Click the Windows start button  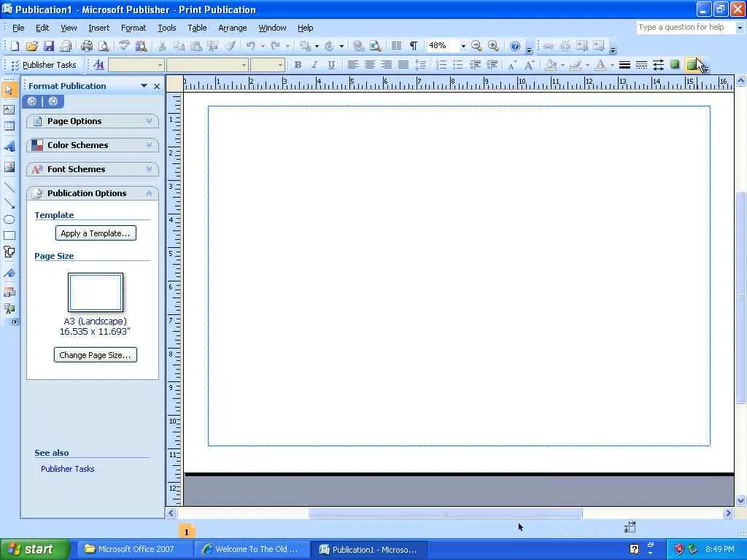tap(35, 549)
